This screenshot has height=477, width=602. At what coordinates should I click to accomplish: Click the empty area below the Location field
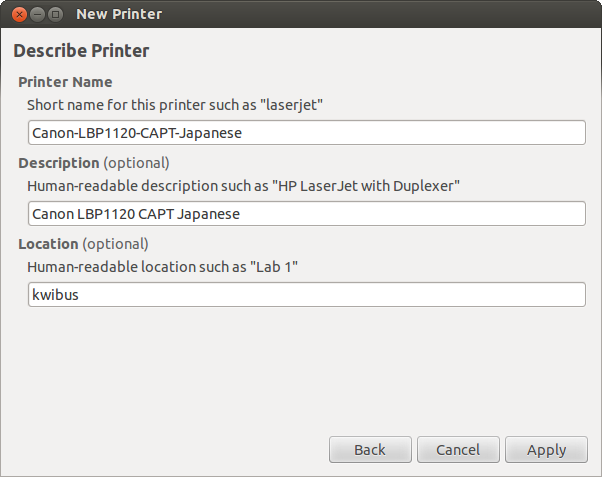tap(301, 369)
